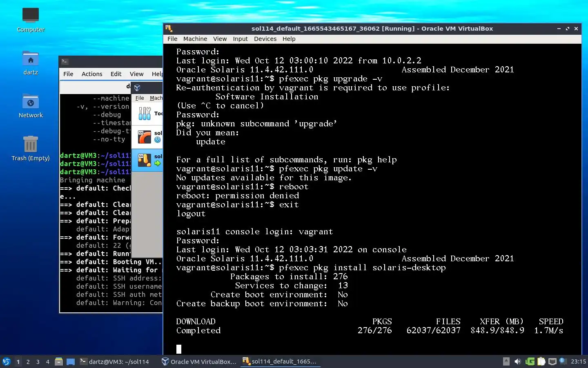588x368 pixels.
Task: Click '--debug' option line in host terminal
Action: pos(107,114)
